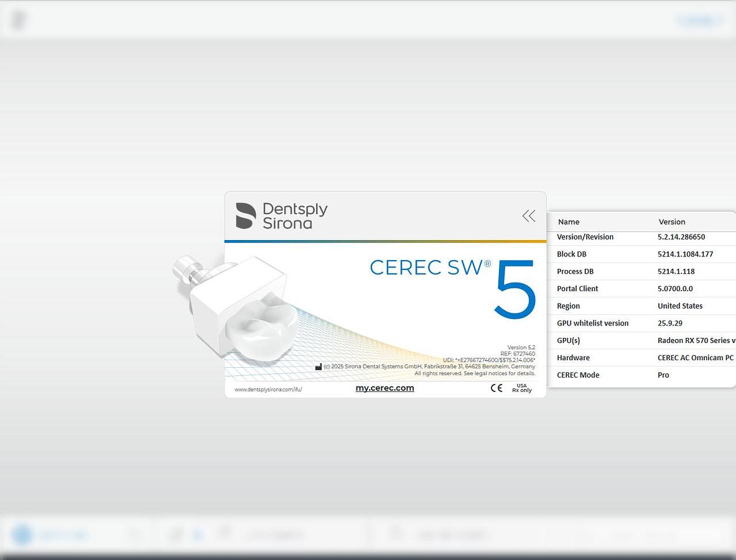
Task: Select the United States value
Action: click(x=679, y=306)
